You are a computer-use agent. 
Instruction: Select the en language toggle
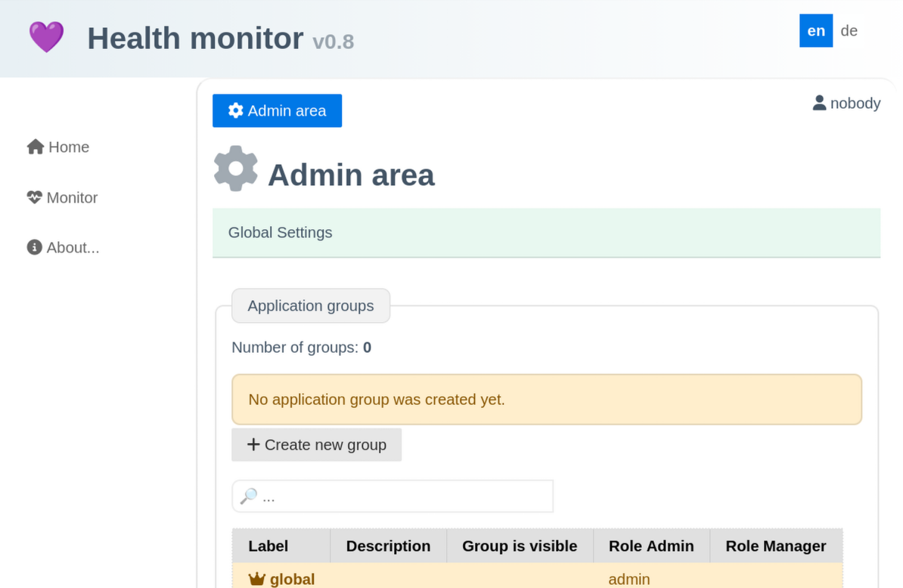[815, 30]
